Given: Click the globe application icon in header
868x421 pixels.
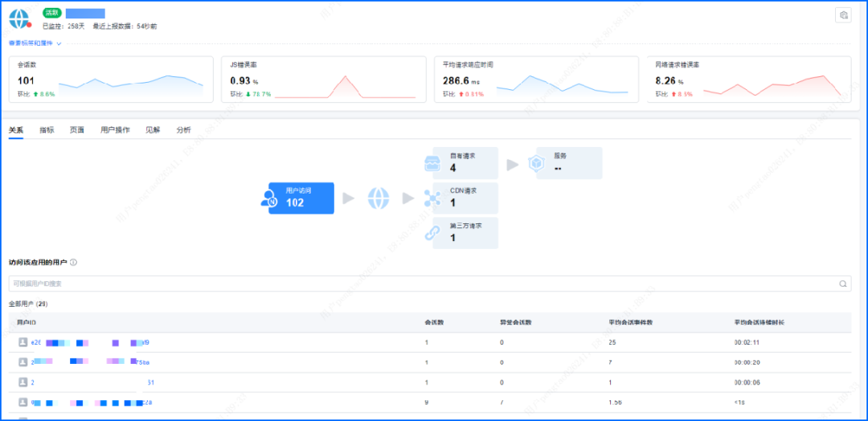Looking at the screenshot, I should click(x=18, y=18).
